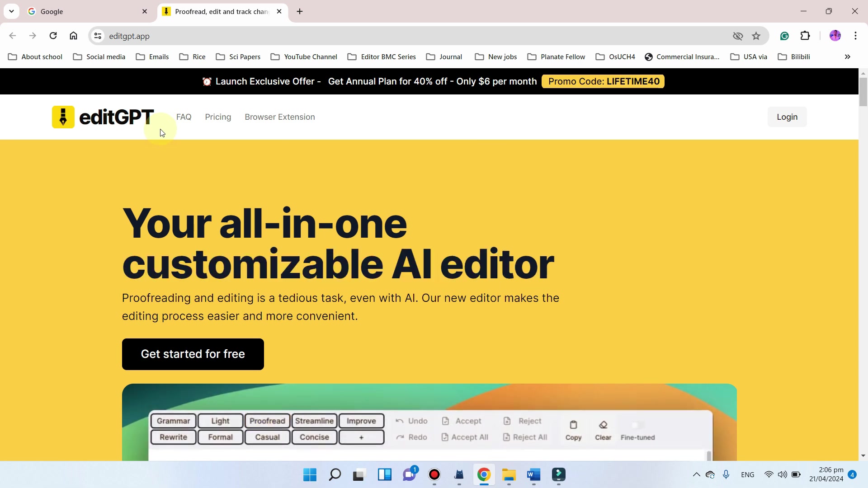Image resolution: width=868 pixels, height=488 pixels.
Task: Open the FAQ nav link
Action: click(x=184, y=117)
